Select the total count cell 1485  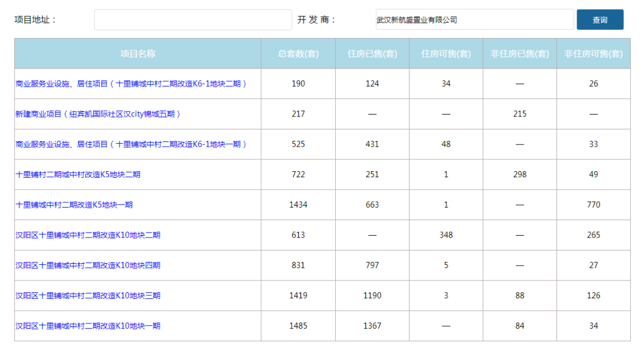(298, 326)
